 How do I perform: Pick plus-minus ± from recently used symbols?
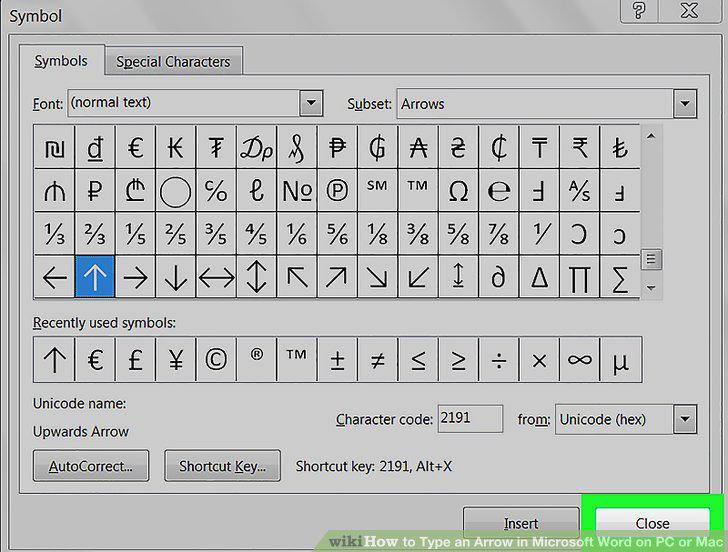point(337,360)
